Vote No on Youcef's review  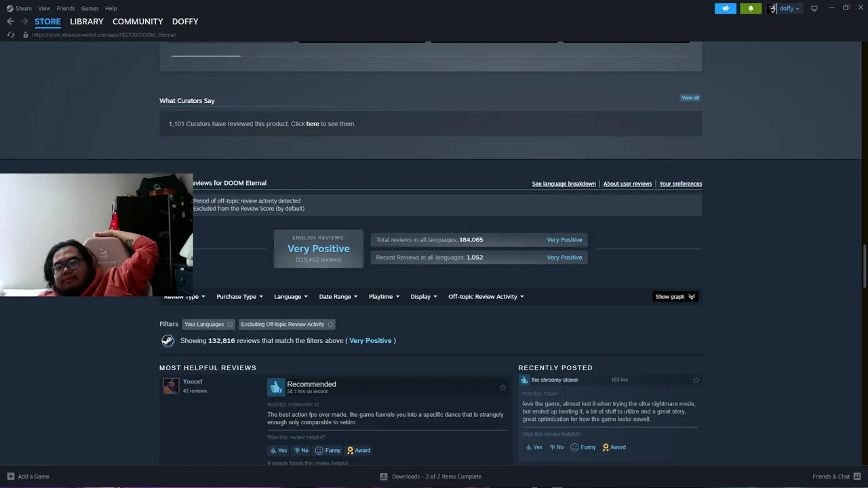click(x=301, y=450)
